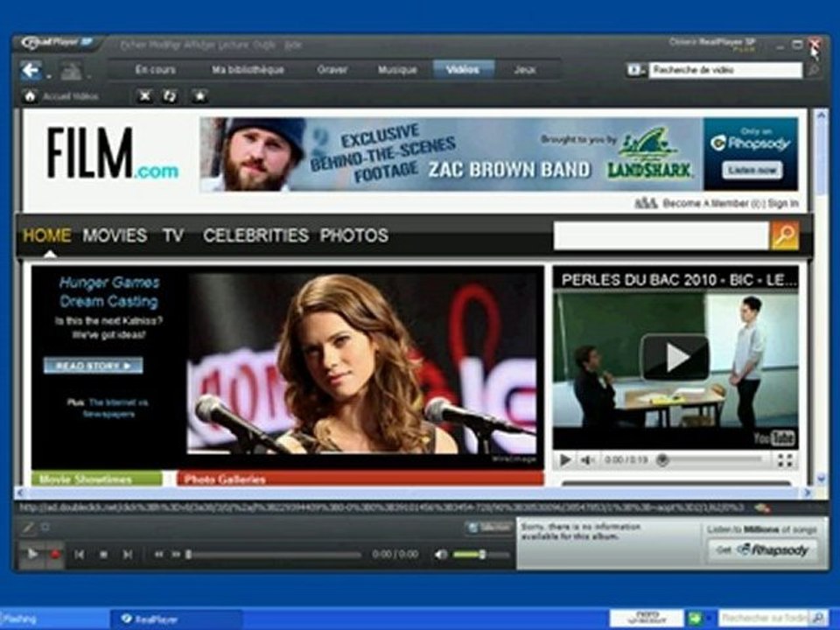Click the green system tray icon
Viewport: 840px width, 630px height.
[x=695, y=618]
